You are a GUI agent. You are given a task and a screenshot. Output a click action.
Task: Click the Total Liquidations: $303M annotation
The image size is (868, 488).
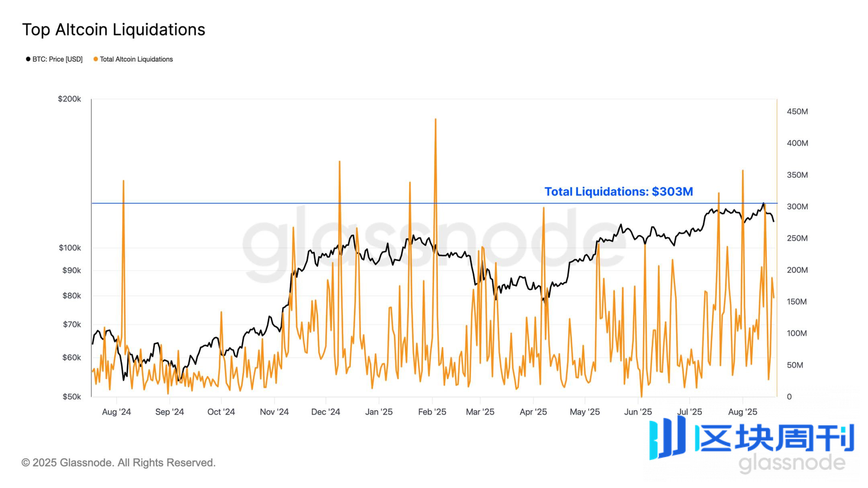pos(618,192)
